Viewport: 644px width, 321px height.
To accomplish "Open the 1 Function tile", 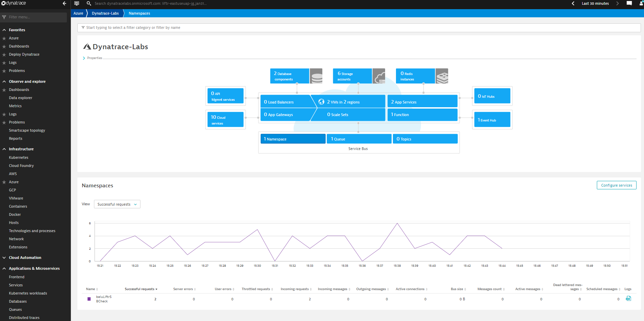I will pyautogui.click(x=422, y=115).
